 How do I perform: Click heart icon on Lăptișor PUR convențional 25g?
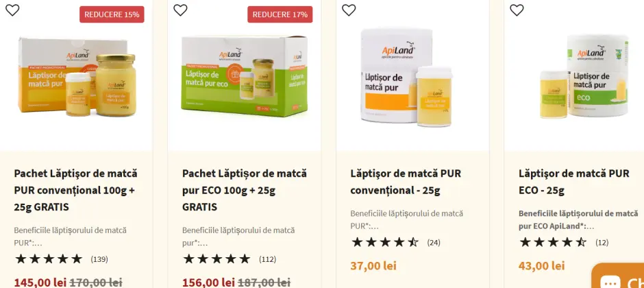point(349,10)
